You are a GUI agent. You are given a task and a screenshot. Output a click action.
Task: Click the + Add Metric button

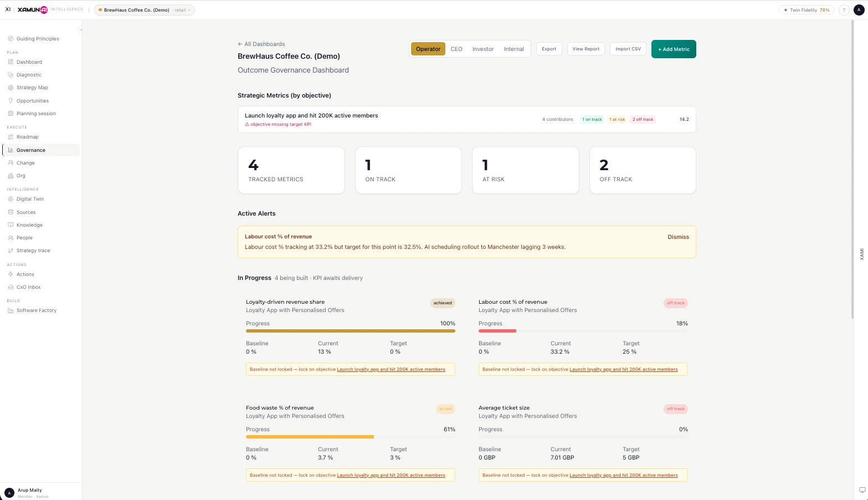[673, 49]
